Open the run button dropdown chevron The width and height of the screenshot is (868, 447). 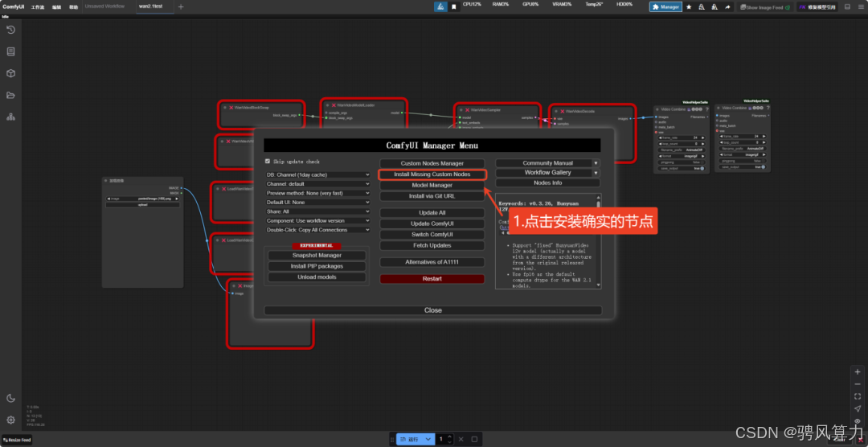pos(428,439)
